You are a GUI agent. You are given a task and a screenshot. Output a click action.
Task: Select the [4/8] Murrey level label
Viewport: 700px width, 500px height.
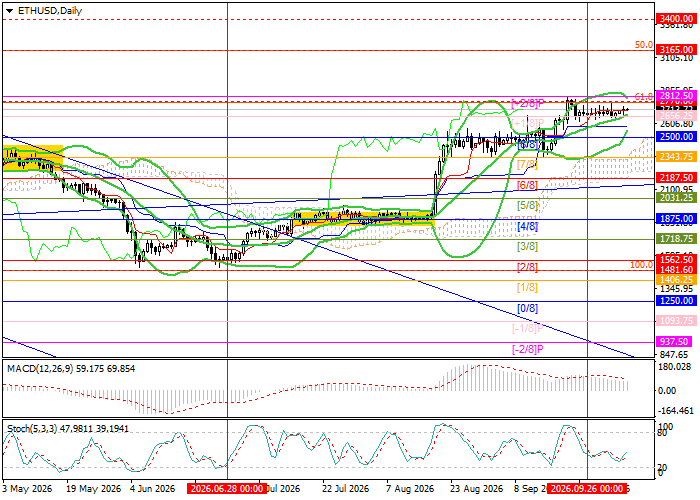click(x=527, y=226)
